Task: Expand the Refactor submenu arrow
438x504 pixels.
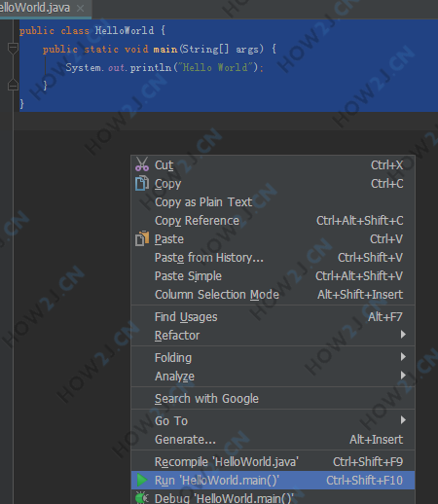Action: tap(403, 335)
